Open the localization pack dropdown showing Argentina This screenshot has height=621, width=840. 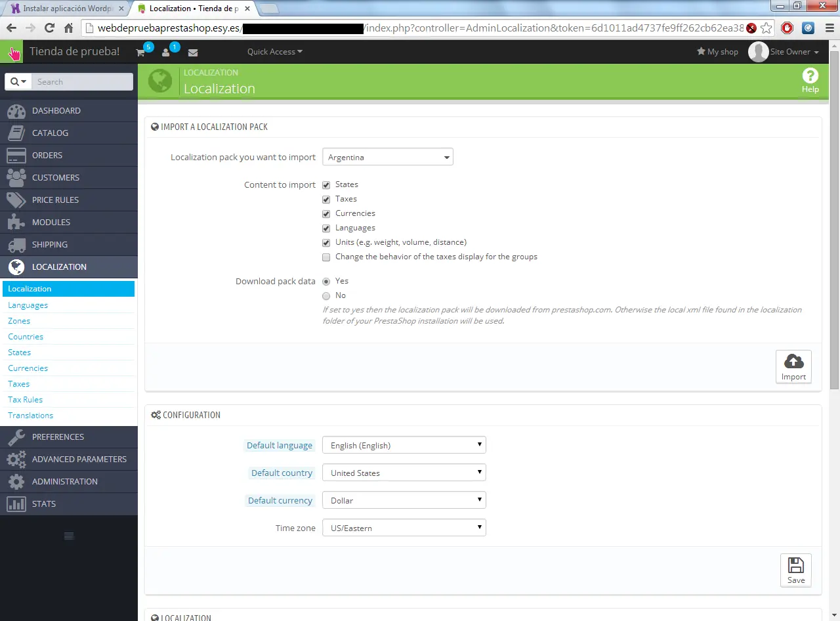click(388, 158)
